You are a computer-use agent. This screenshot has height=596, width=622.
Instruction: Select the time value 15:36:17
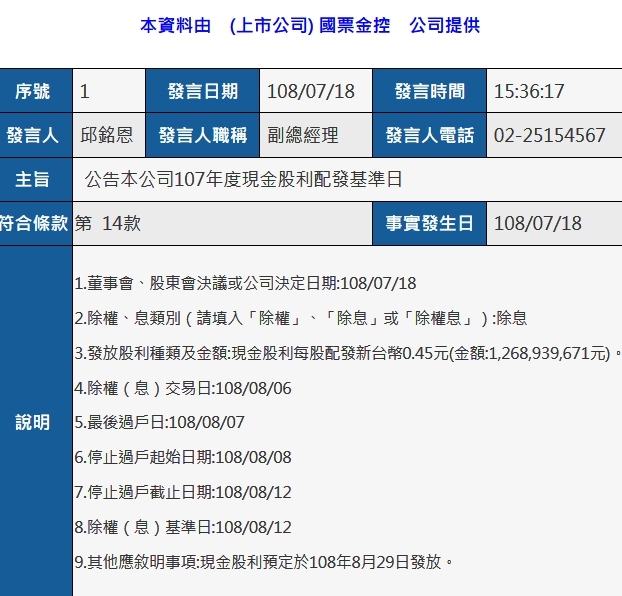click(x=529, y=91)
